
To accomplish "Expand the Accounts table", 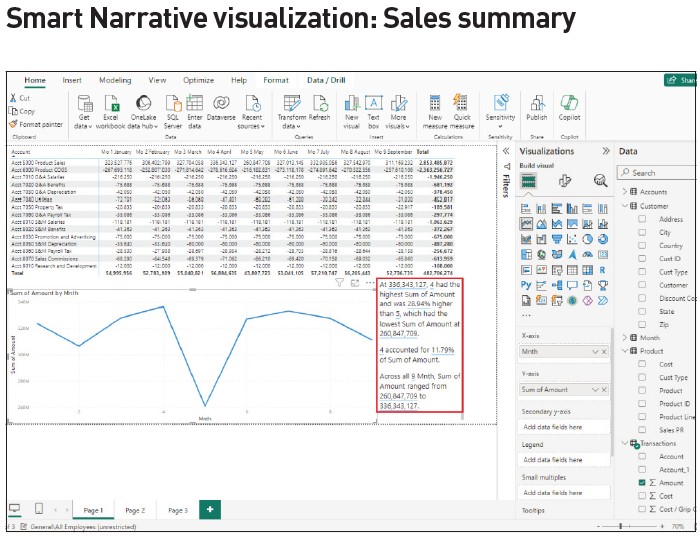I will click(x=625, y=192).
